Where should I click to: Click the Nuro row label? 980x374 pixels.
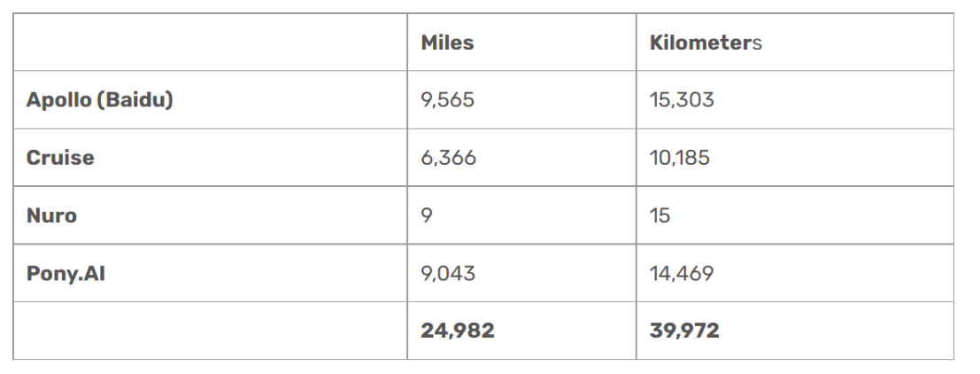pos(51,215)
